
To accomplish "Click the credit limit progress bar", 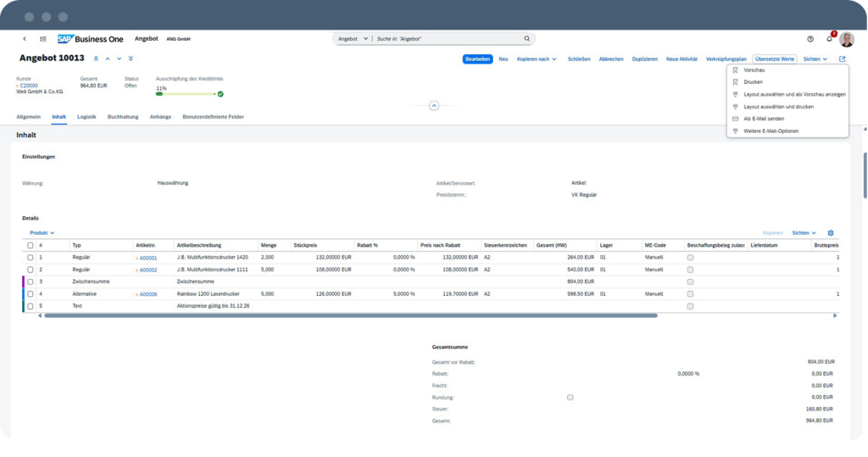I will pos(186,94).
